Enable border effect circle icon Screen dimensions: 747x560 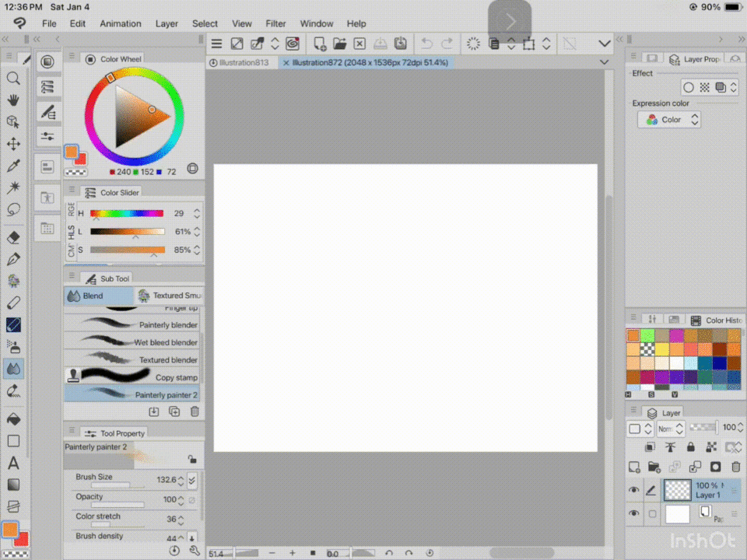coord(689,87)
